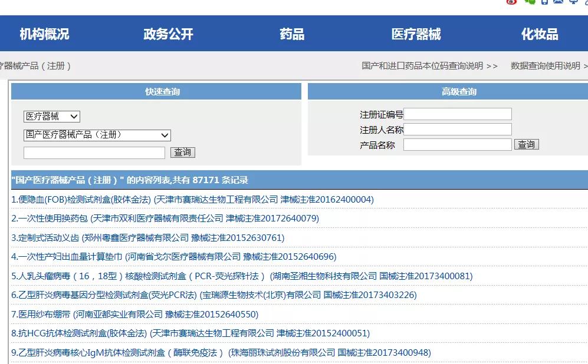The height and width of the screenshot is (364, 588).
Task: Switch to the 药品 navigation menu
Action: (x=291, y=34)
